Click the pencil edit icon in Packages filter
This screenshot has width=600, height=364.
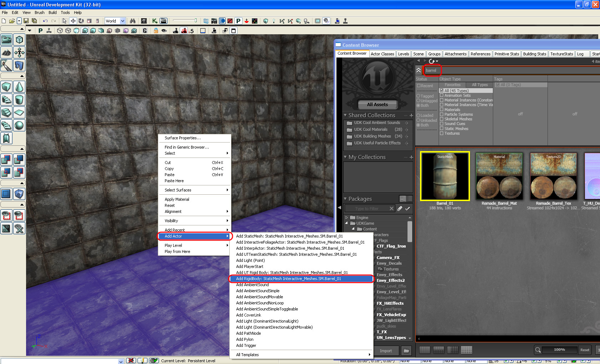pyautogui.click(x=400, y=209)
